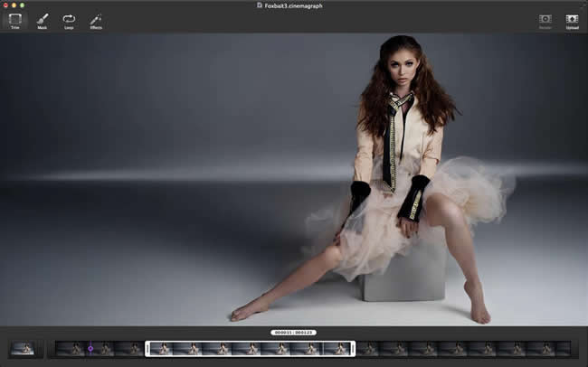Click the timecode display above the timeline
Viewport: 588px width, 367px height.
(293, 333)
